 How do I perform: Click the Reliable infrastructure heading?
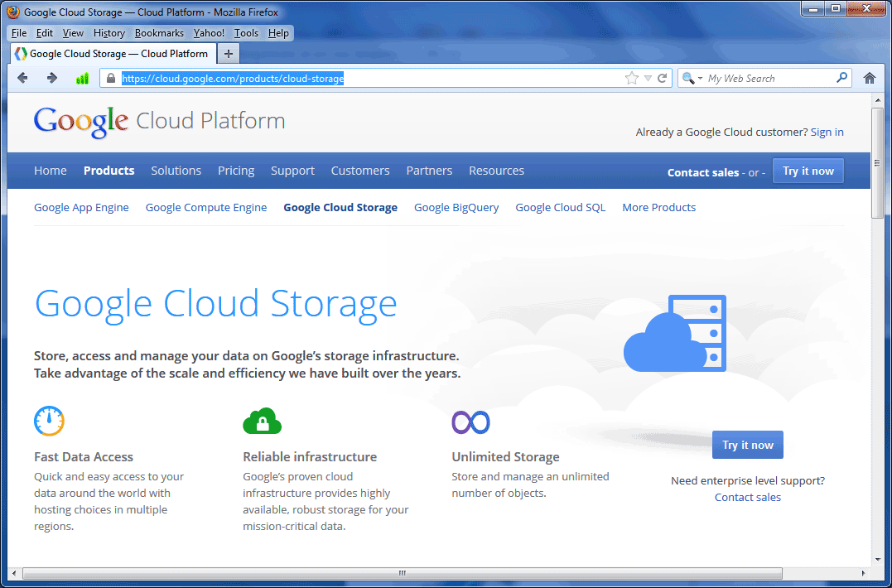(x=310, y=456)
